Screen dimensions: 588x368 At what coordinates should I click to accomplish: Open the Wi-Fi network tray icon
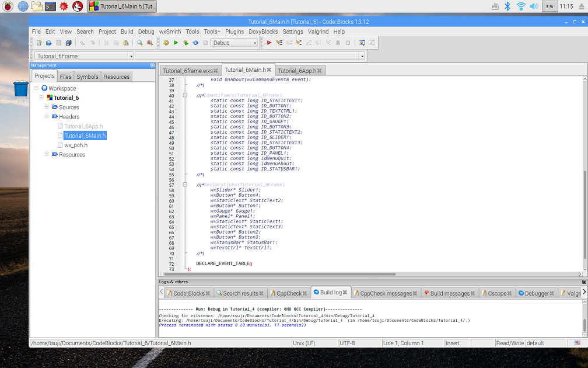(x=521, y=6)
